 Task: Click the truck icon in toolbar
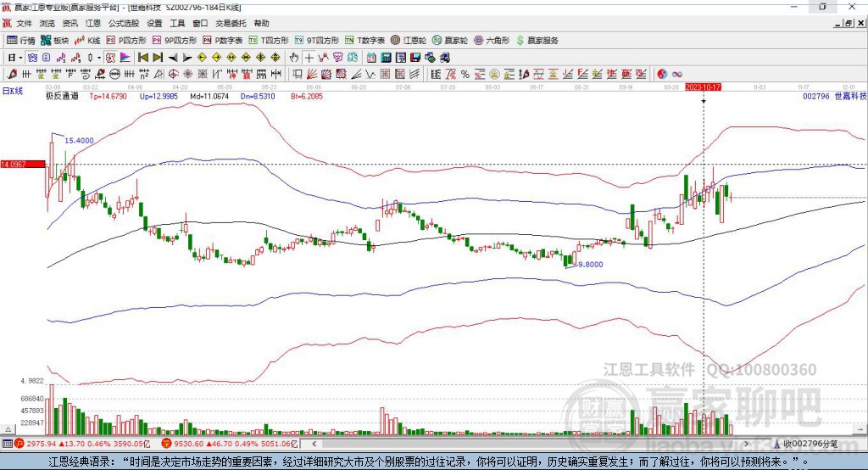pos(444,58)
